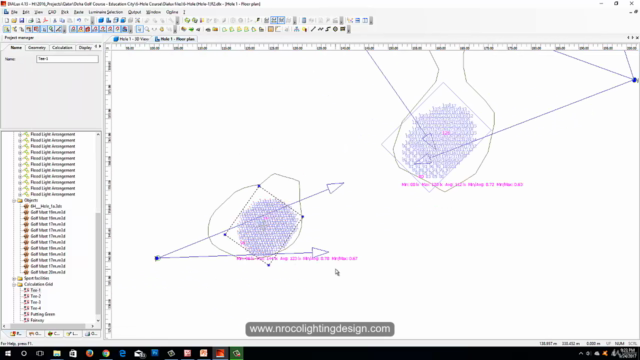Screen dimensions: 640x360
Task: Click tree horizontal scroll right arrow
Action: coord(93,326)
